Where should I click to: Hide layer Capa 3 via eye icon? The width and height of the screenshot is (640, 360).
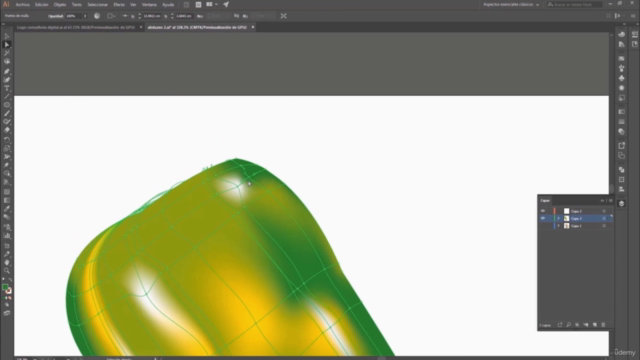click(x=543, y=218)
